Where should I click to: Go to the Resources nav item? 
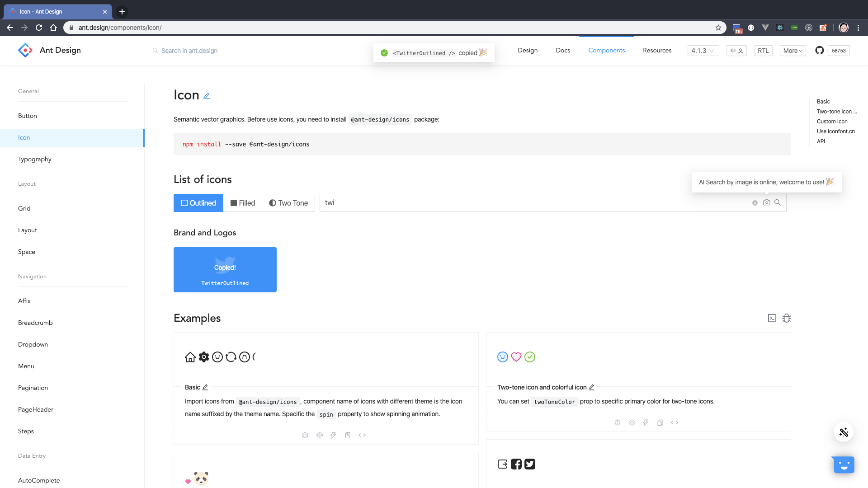[657, 50]
